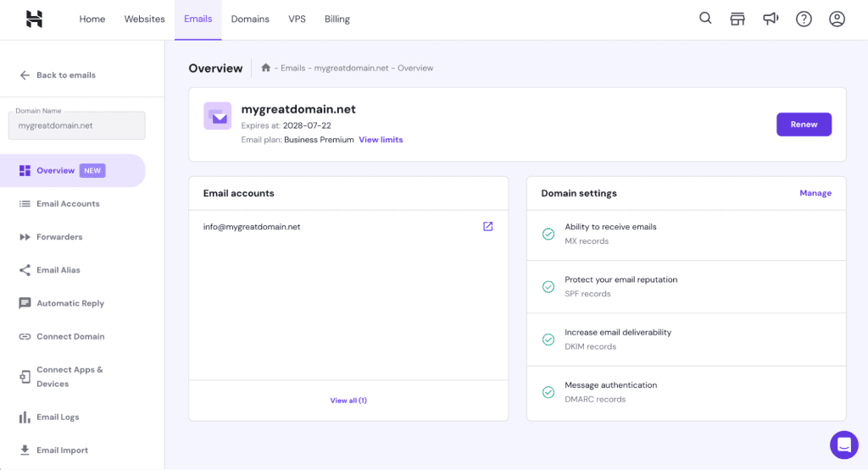The height and width of the screenshot is (470, 868).
Task: Click the Hostinger logo icon
Action: click(x=34, y=19)
